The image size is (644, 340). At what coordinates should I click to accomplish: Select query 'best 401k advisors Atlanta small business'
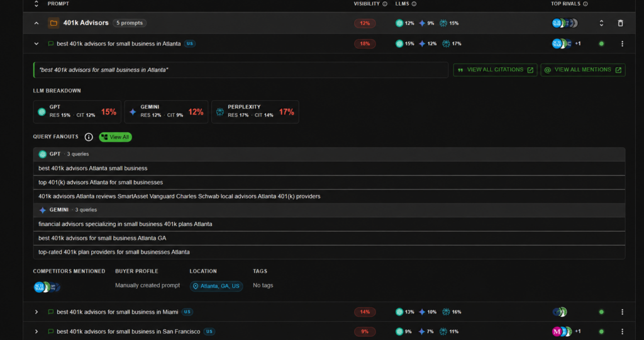point(329,168)
